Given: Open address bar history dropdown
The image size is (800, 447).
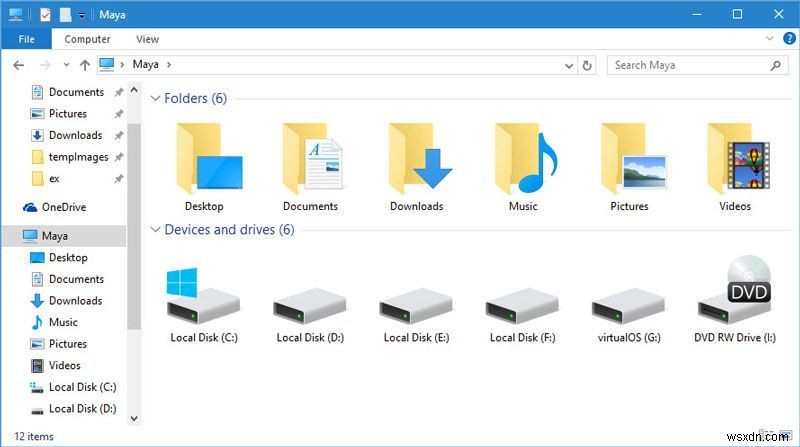Looking at the screenshot, I should [569, 65].
